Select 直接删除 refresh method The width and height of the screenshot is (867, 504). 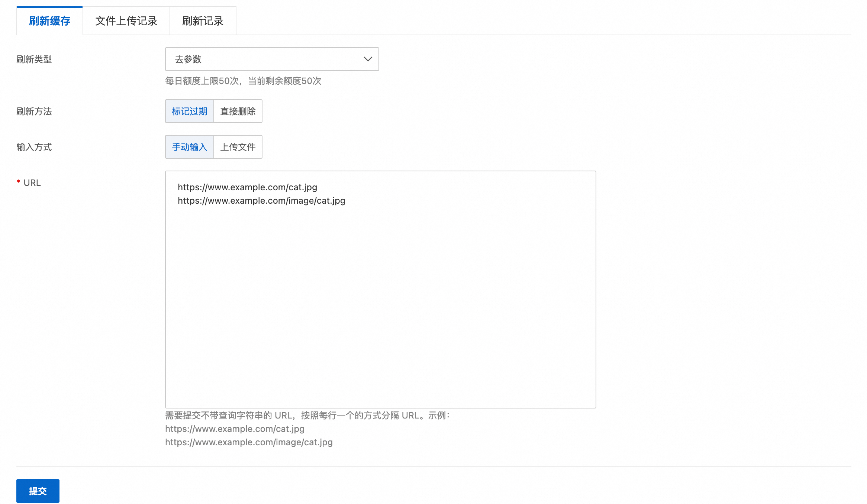click(238, 111)
